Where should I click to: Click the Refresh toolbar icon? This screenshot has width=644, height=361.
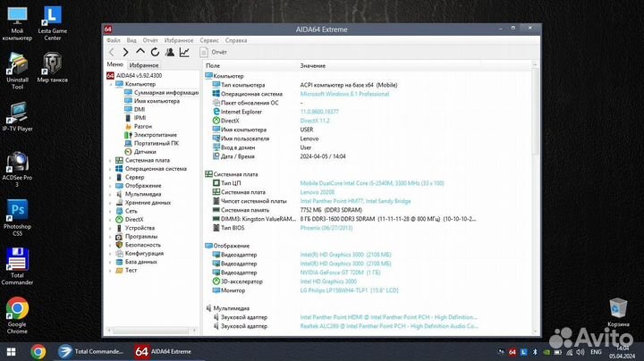point(155,52)
